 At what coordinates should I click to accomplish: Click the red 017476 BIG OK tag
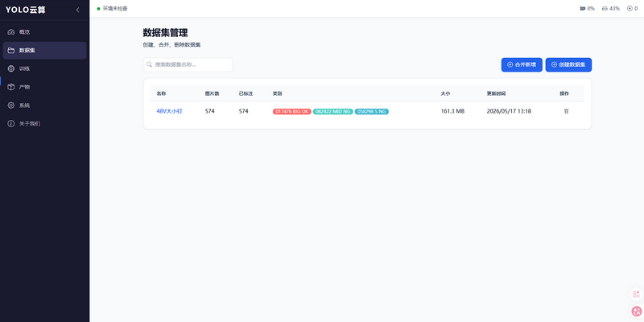tap(292, 111)
